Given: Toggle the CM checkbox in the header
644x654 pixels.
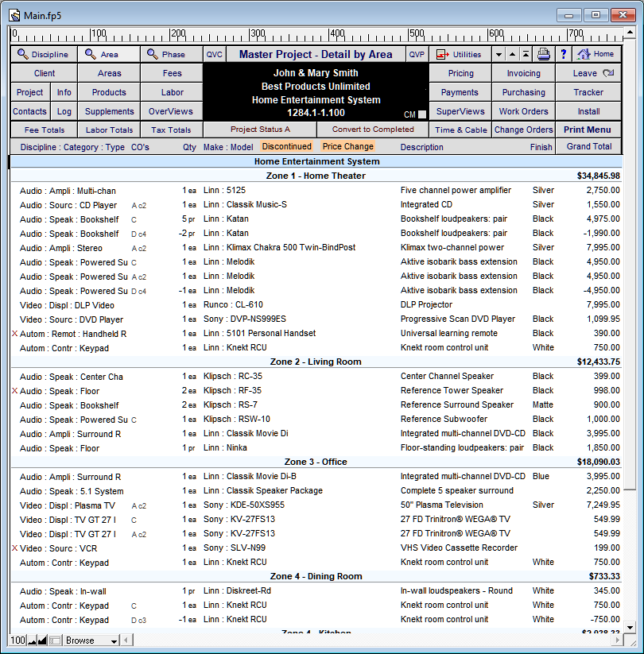Looking at the screenshot, I should tap(422, 114).
